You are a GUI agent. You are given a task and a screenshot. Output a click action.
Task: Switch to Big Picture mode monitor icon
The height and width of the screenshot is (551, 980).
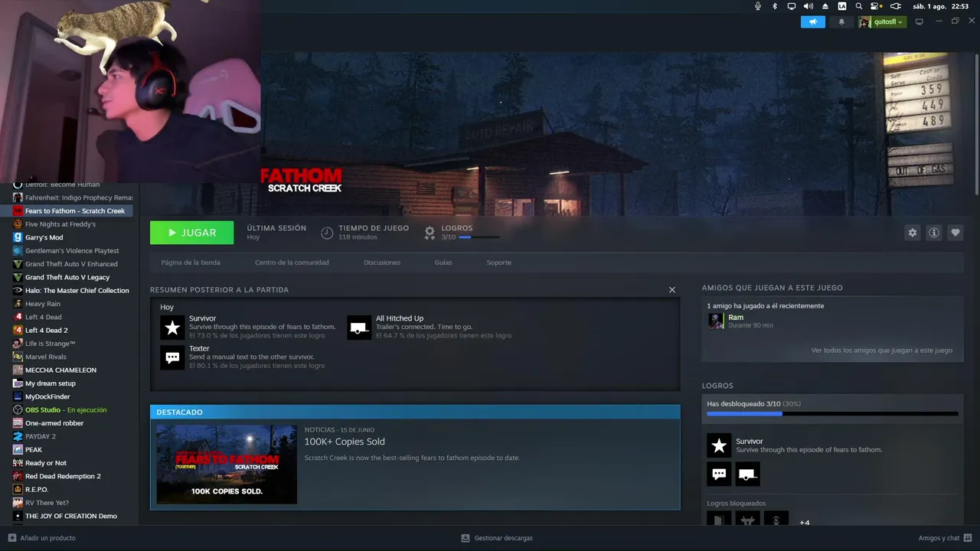(x=920, y=21)
